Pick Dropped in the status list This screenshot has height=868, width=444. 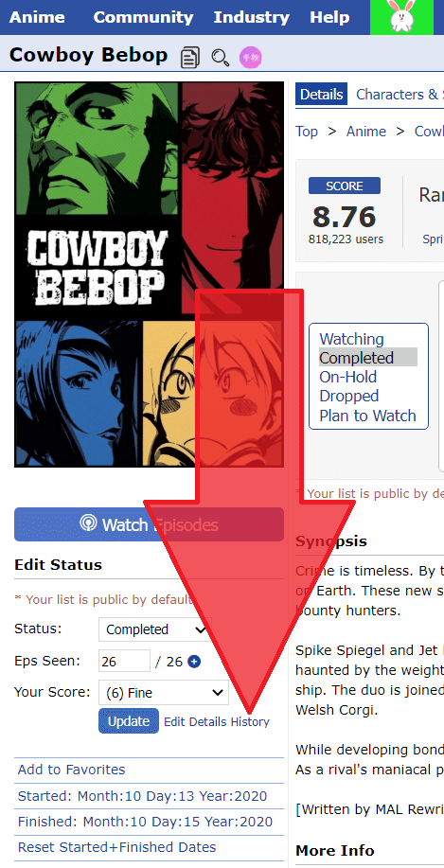[x=348, y=397]
